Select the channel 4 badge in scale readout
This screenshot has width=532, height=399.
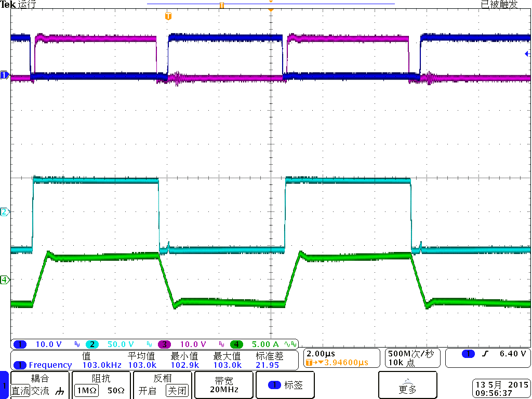tap(236, 344)
